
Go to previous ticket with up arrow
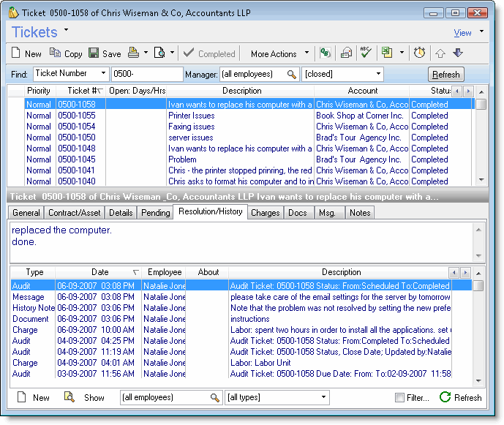pyautogui.click(x=440, y=53)
